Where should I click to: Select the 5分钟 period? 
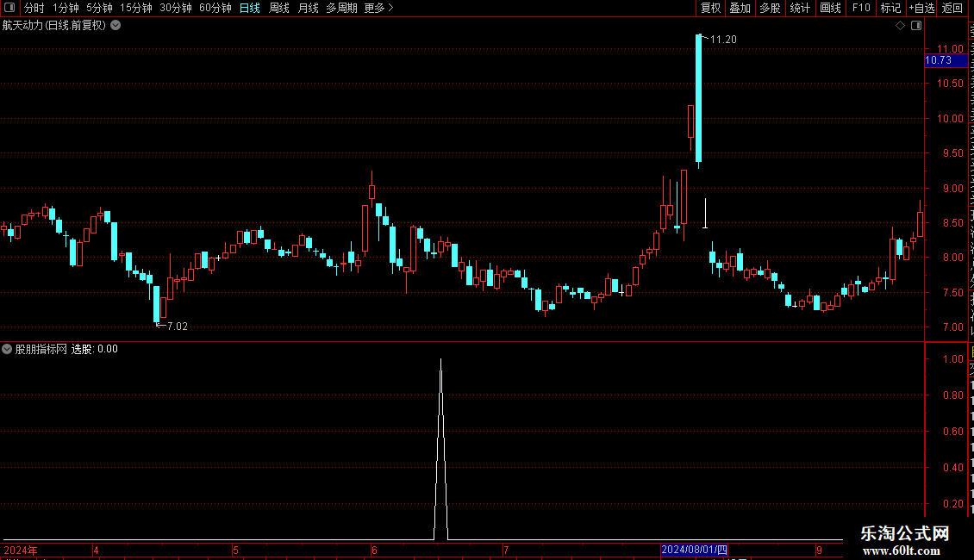coord(99,8)
